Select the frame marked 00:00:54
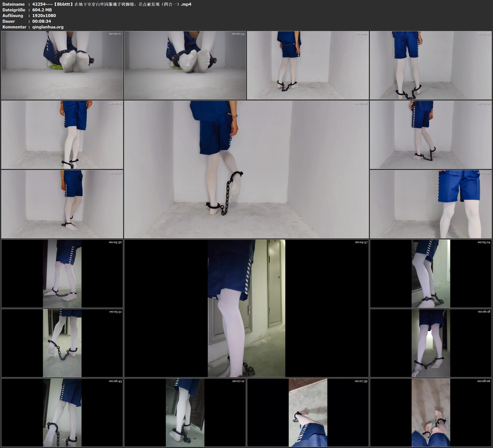This screenshot has height=448, width=493. pos(185,65)
